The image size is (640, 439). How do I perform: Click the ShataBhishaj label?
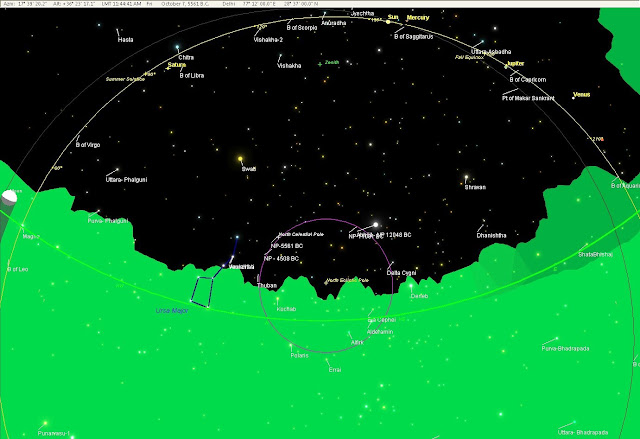(x=596, y=255)
